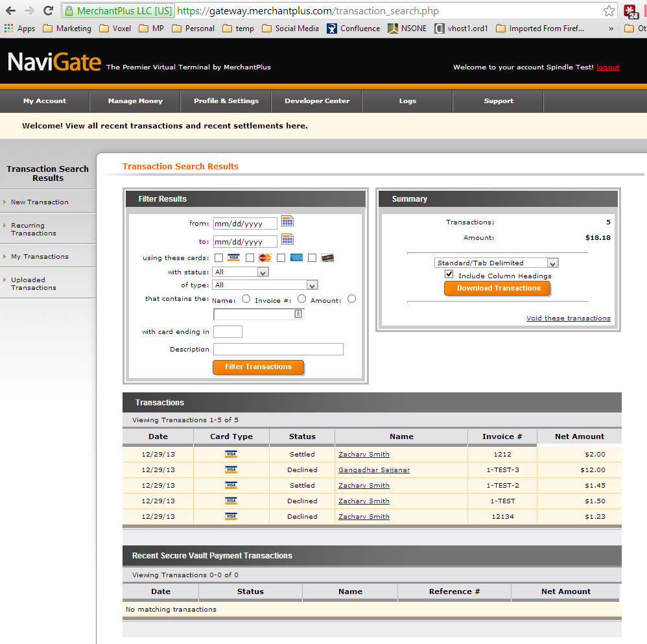The width and height of the screenshot is (647, 644).
Task: Click the MasterCard logo in filter
Action: (x=265, y=257)
